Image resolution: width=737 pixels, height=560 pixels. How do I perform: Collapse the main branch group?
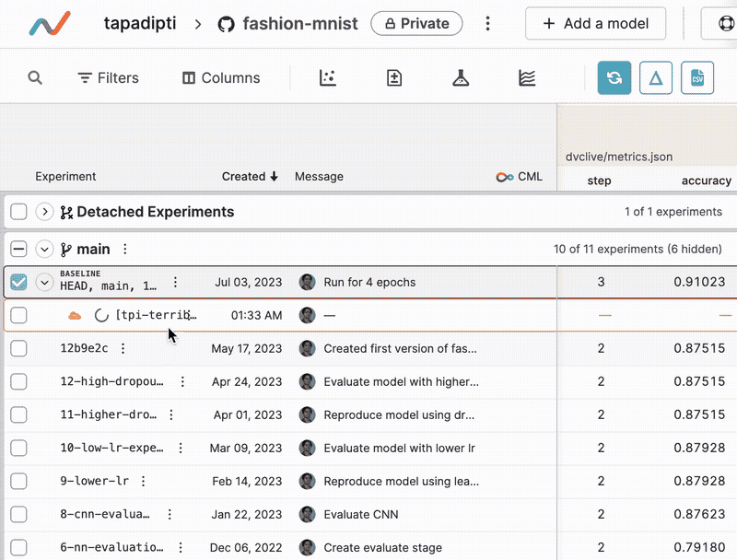(44, 249)
